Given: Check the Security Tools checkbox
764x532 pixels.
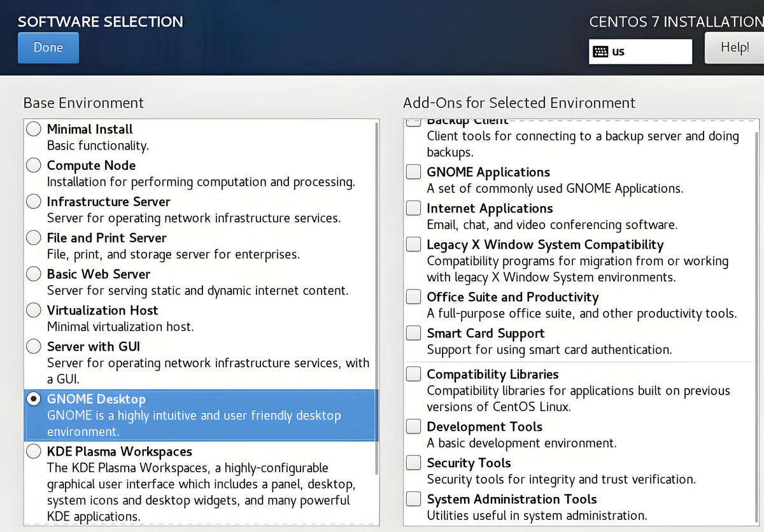Looking at the screenshot, I should click(x=414, y=463).
